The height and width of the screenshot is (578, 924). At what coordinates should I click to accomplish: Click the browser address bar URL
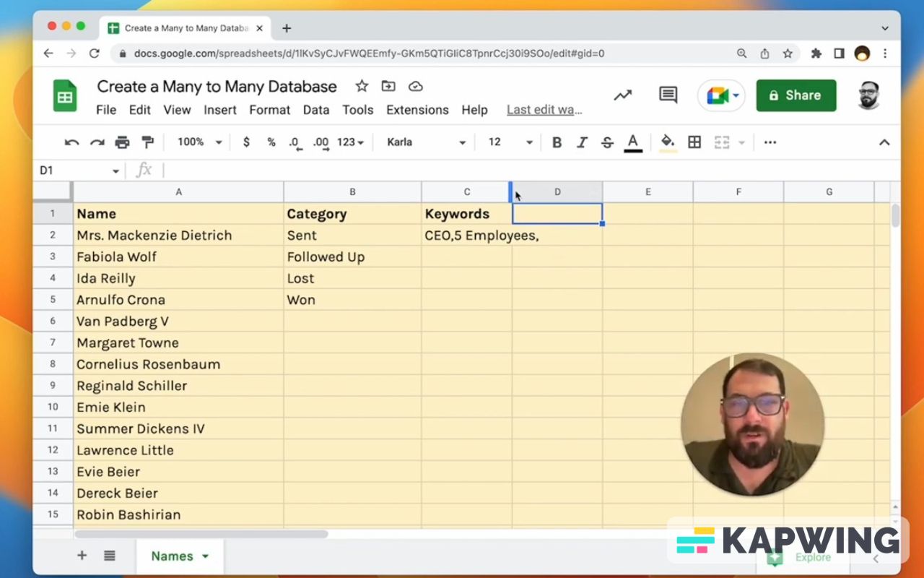(369, 53)
